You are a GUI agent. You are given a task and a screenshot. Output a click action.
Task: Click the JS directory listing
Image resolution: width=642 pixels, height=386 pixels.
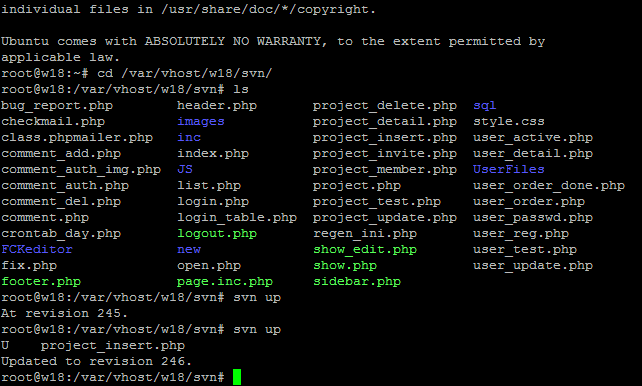pyautogui.click(x=185, y=169)
